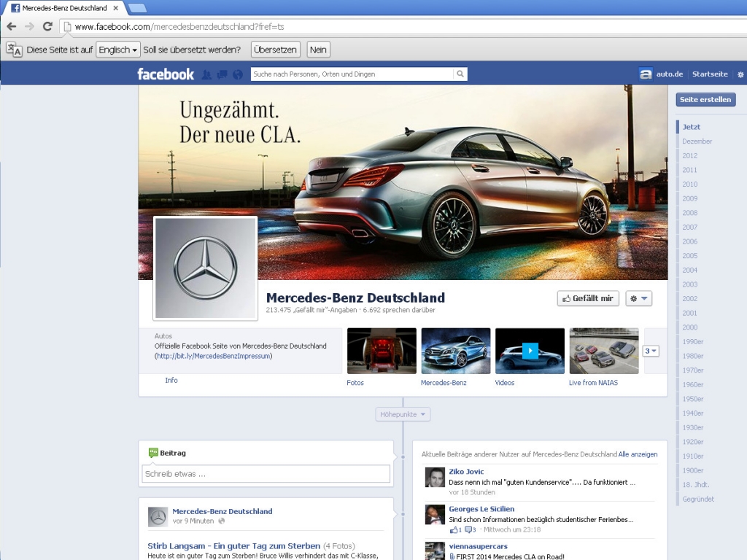Go back with the browser back arrow
Screen dimensions: 747x560
pyautogui.click(x=12, y=27)
